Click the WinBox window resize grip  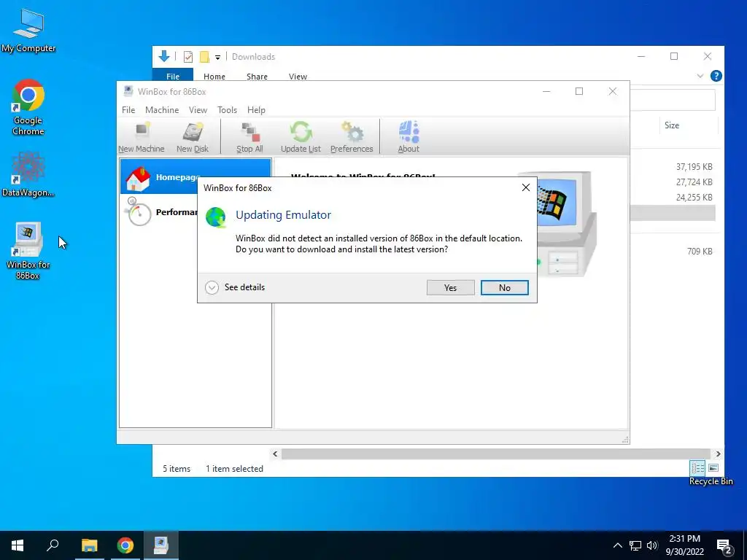point(625,440)
